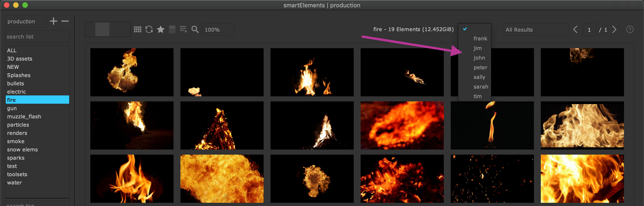Add a new list with plus icon
This screenshot has height=206, width=644.
(54, 21)
